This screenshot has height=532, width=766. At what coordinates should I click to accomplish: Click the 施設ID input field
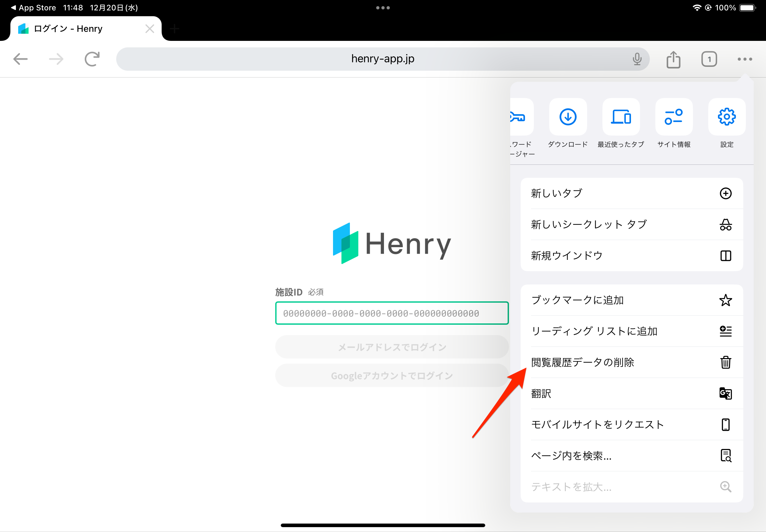(x=391, y=313)
